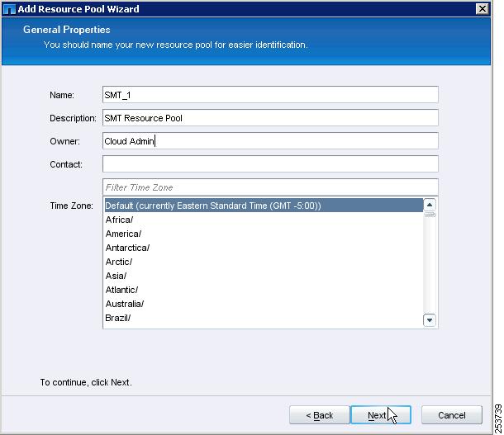Click the time zone scrollbar thumb
This screenshot has height=435, width=504.
click(430, 214)
